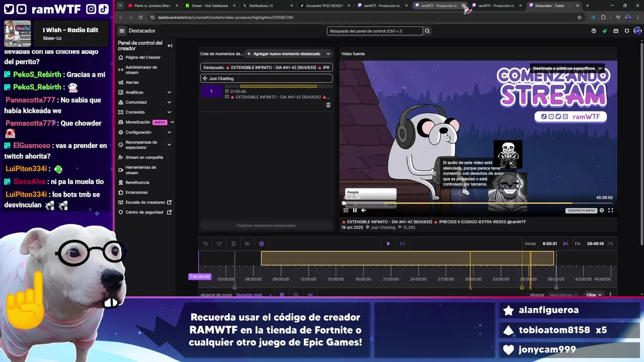This screenshot has width=644, height=362.
Task: Click the 1080P60 (FUENTE) quality badge
Action: click(x=582, y=211)
